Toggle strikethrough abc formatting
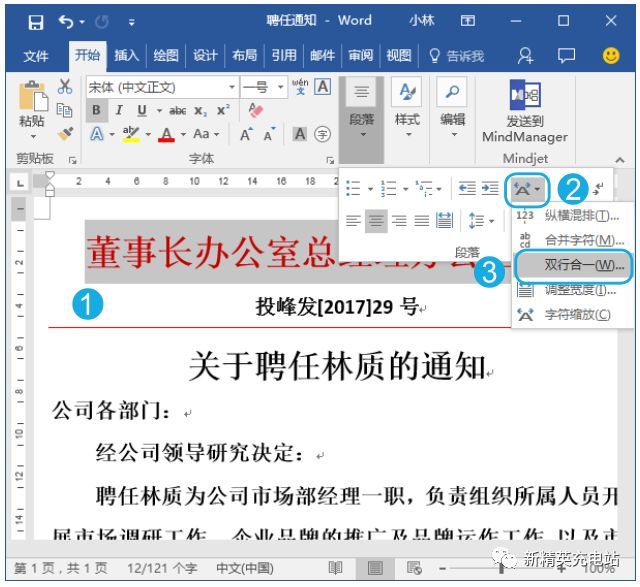 click(x=178, y=111)
